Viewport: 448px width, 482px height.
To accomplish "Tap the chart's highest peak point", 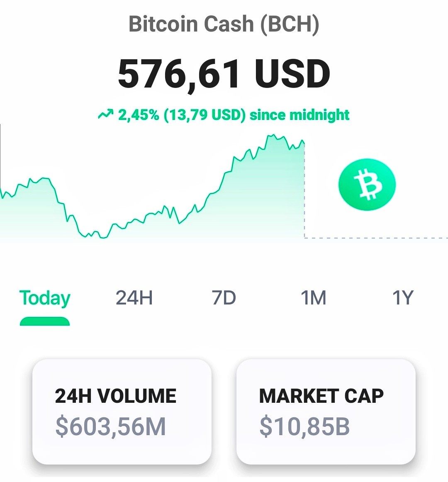I will point(272,135).
